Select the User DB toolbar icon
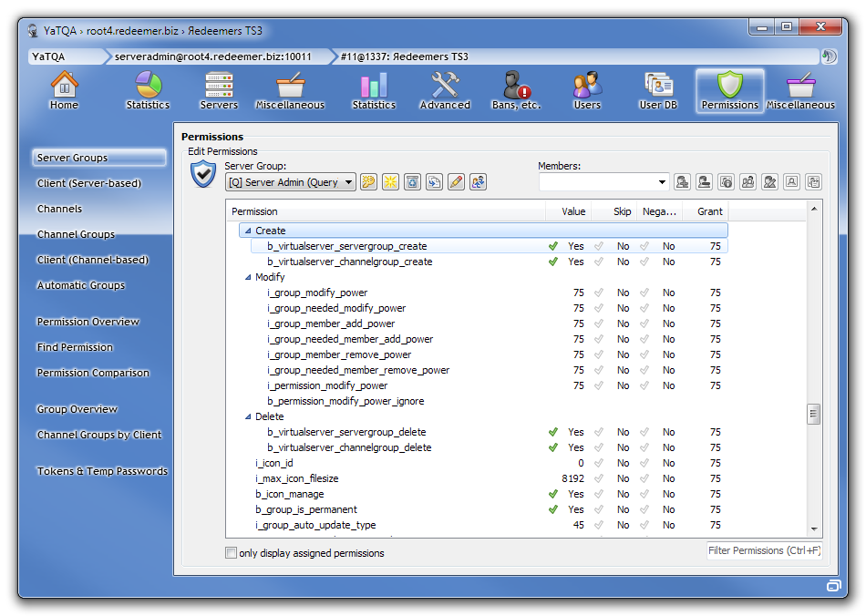866x616 pixels. [x=657, y=90]
